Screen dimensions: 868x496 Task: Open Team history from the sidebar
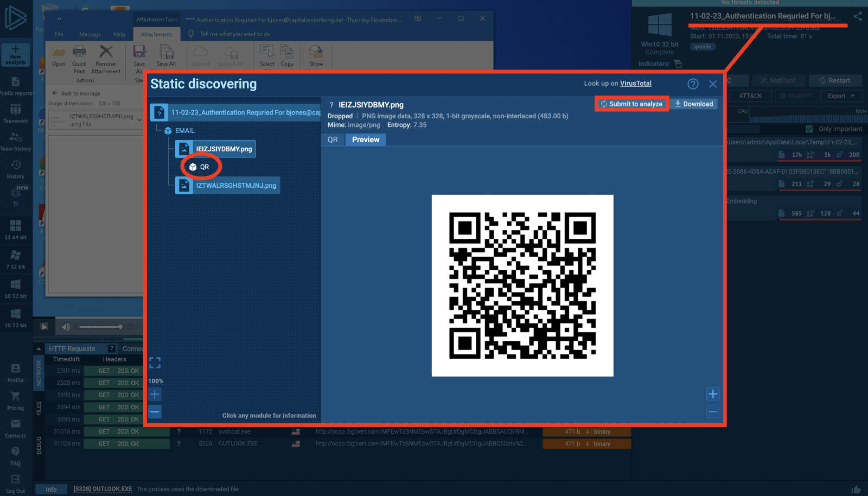click(x=15, y=140)
